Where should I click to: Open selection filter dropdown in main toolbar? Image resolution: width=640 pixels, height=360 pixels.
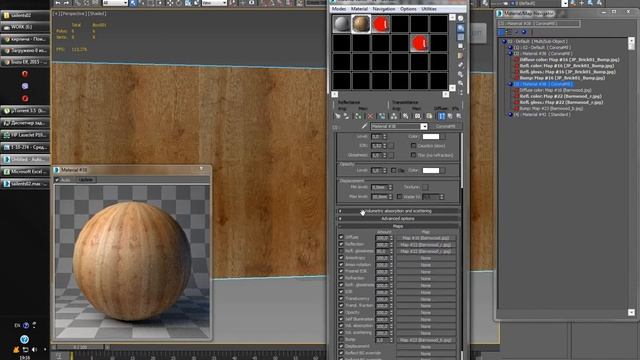[116, 3]
